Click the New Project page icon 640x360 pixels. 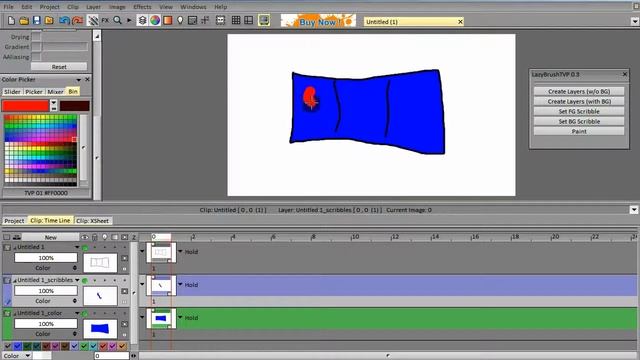click(11, 21)
